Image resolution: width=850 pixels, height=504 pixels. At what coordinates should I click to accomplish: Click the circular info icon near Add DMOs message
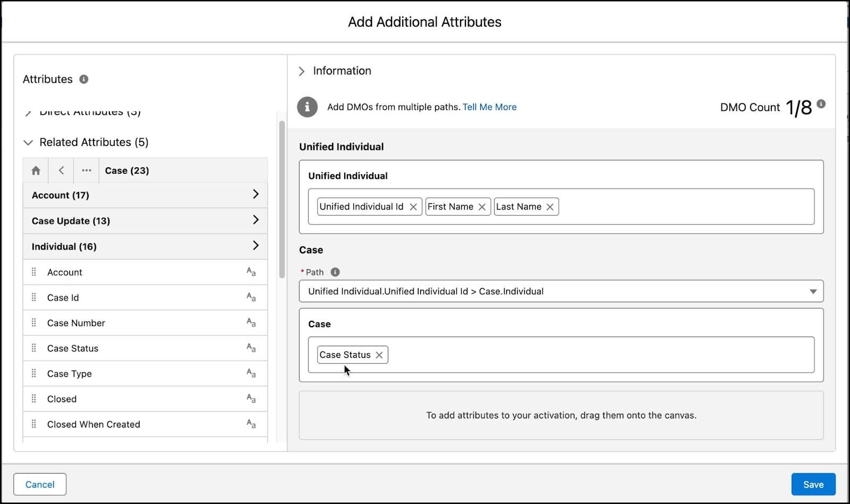(307, 107)
